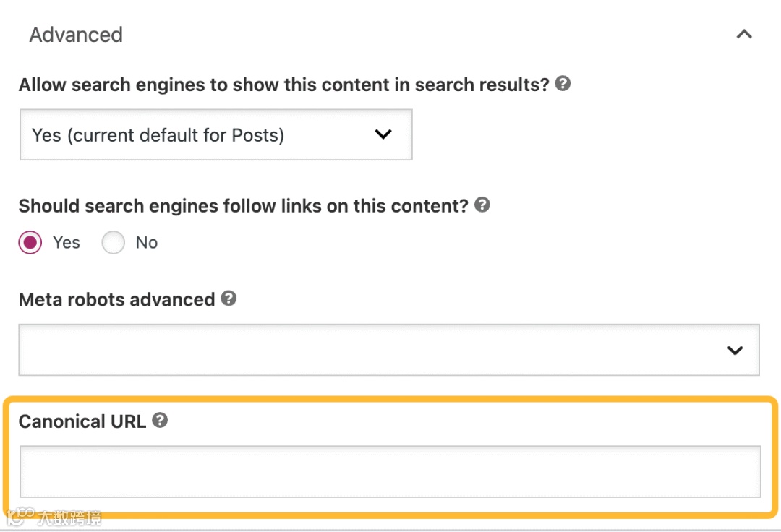
Task: Open help for showing content in search results
Action: point(563,84)
